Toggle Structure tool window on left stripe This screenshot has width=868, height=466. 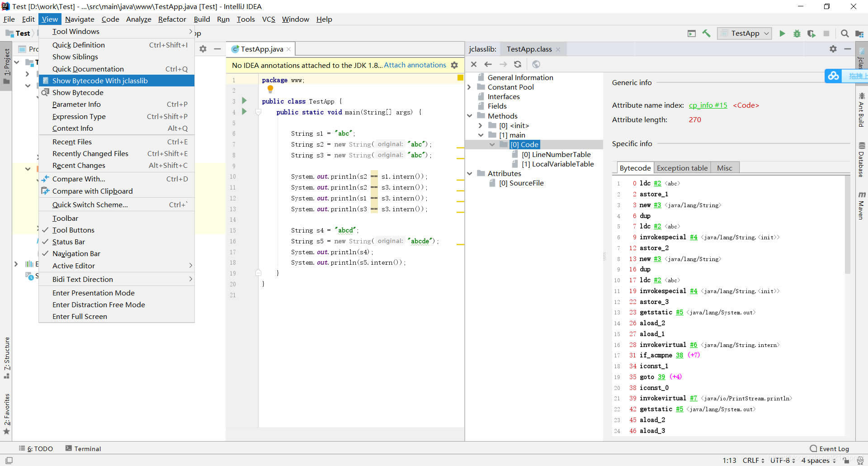(6, 358)
